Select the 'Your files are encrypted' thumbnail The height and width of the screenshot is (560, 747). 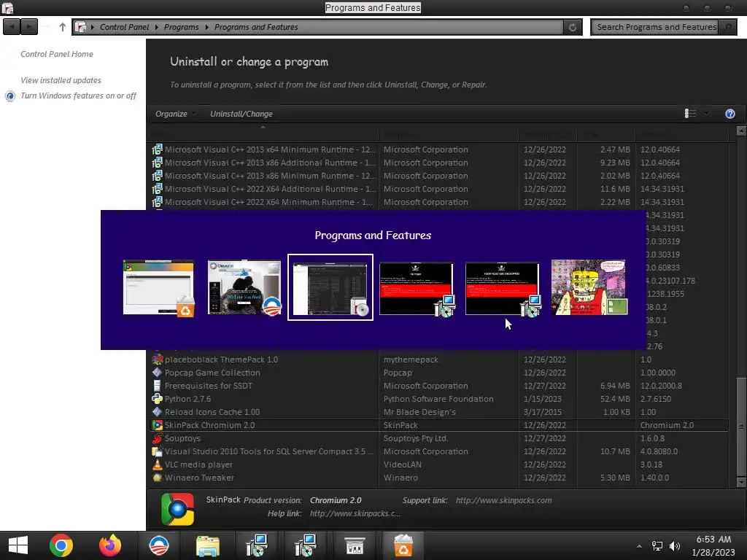[x=503, y=289]
